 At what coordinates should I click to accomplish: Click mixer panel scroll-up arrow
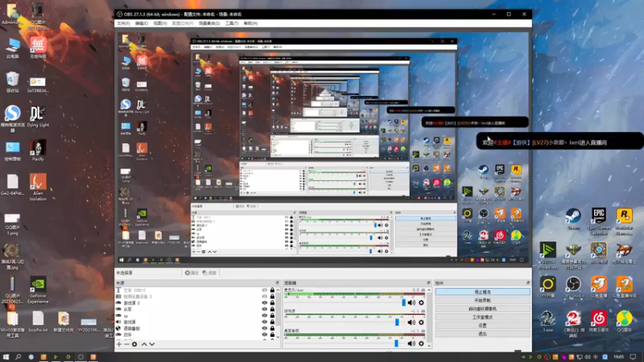tap(429, 290)
